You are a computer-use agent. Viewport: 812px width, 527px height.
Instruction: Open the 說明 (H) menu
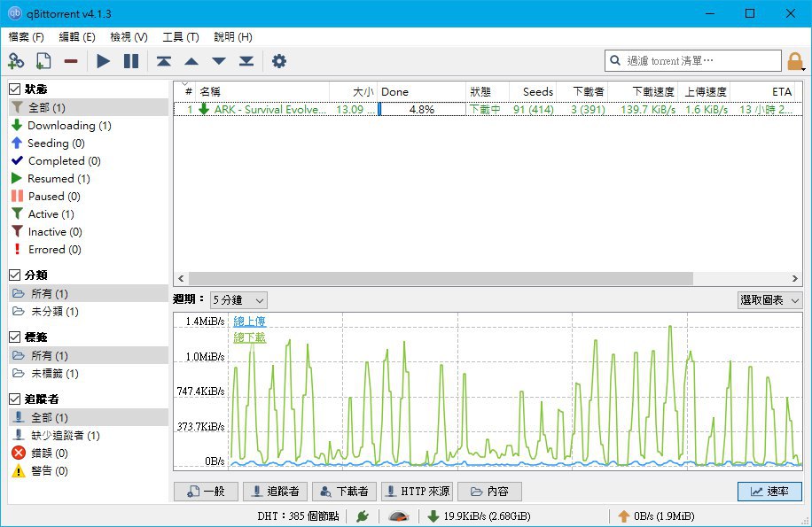click(233, 36)
